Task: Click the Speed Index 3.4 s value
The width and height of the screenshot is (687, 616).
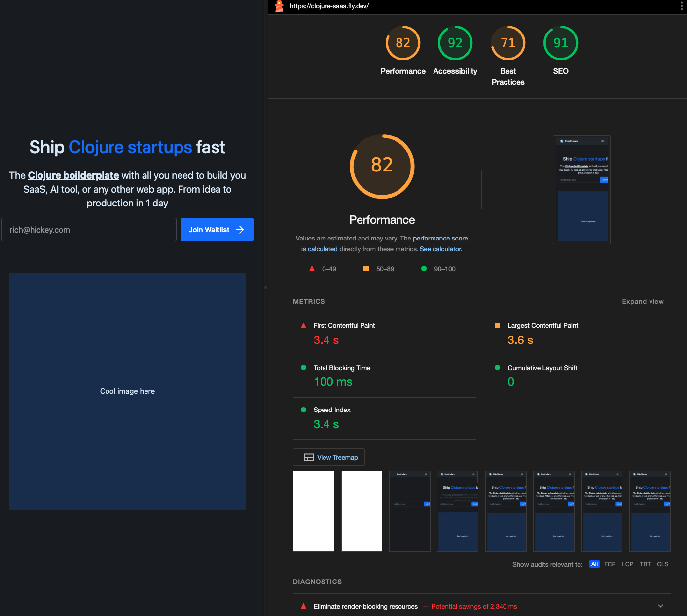Action: point(326,424)
